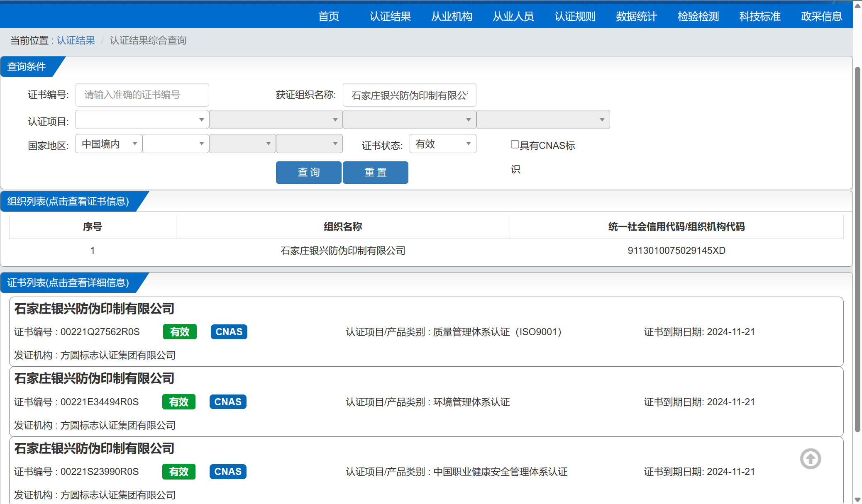Open the fourth 认证项目 dropdown

(x=543, y=120)
